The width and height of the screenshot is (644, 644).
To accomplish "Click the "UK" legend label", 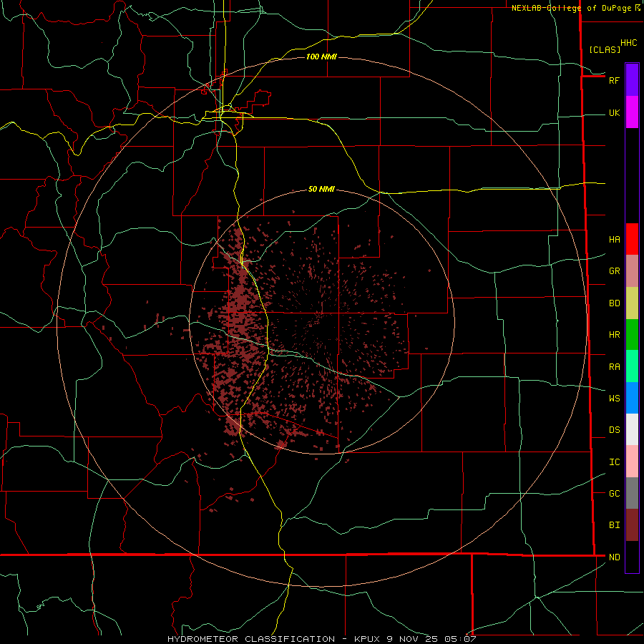I will coord(614,112).
